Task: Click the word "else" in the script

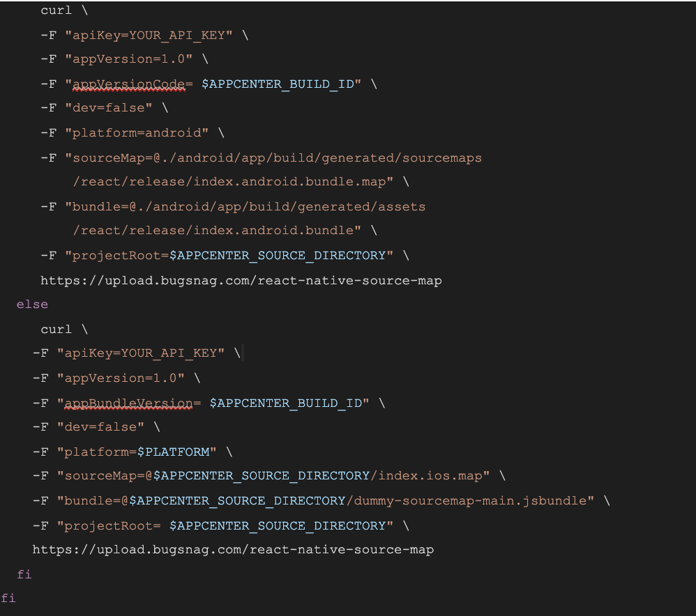Action: point(32,305)
